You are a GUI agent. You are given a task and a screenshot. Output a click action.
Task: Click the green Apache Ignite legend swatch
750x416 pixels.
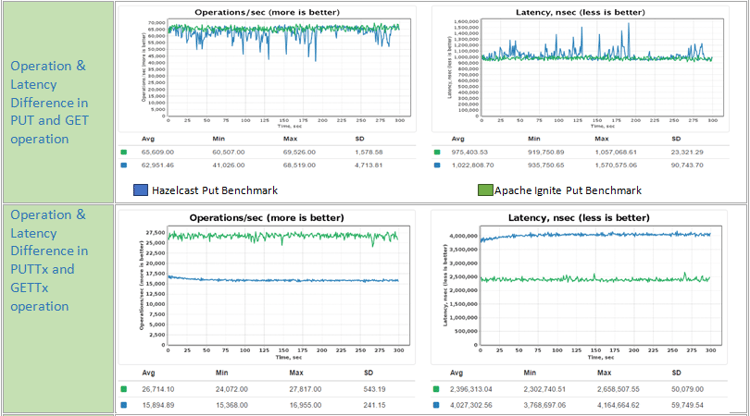tap(485, 190)
